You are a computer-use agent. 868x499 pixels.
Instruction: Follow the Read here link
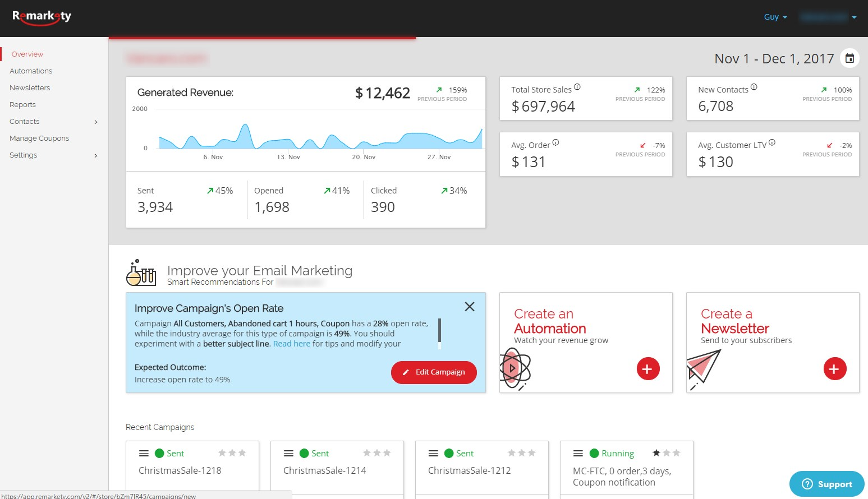pyautogui.click(x=291, y=344)
